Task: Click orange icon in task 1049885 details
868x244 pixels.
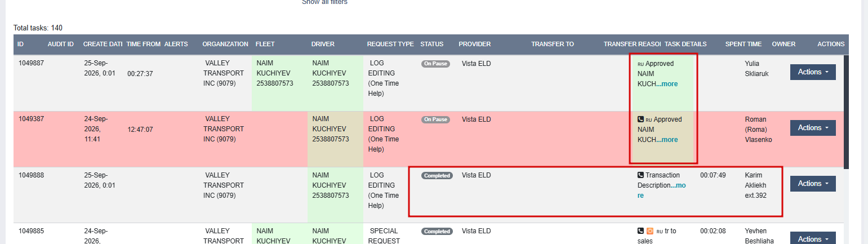Action: pos(649,231)
